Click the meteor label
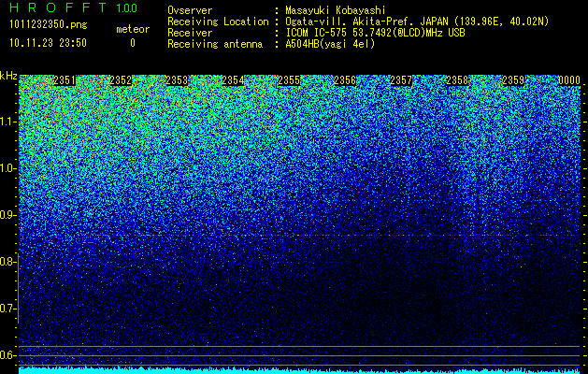 tap(133, 29)
